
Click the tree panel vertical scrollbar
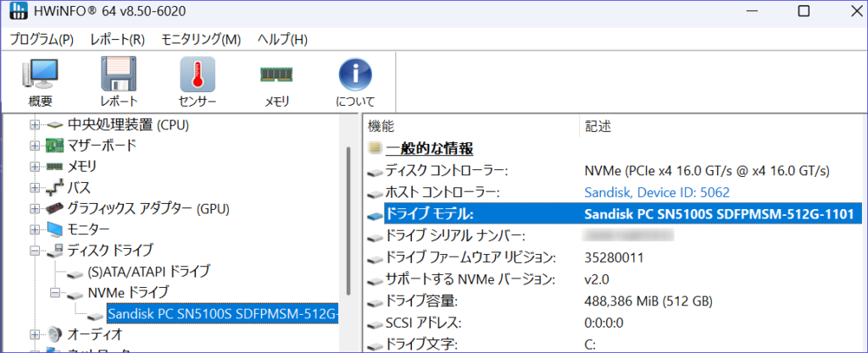click(348, 221)
